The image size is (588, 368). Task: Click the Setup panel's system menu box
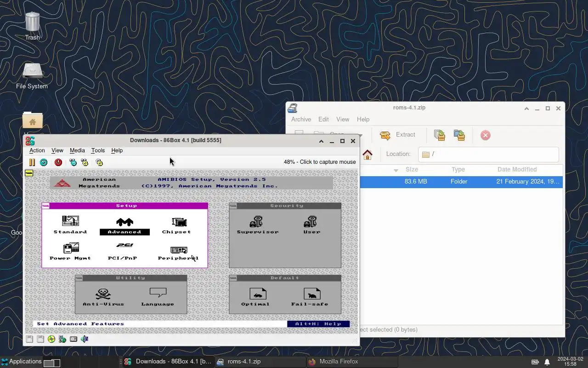coord(45,206)
